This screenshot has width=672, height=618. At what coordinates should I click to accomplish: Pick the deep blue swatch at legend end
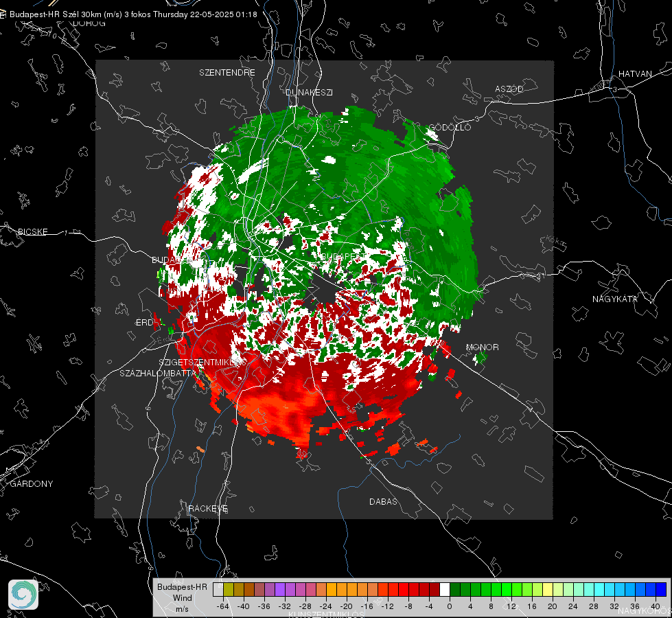tap(661, 589)
